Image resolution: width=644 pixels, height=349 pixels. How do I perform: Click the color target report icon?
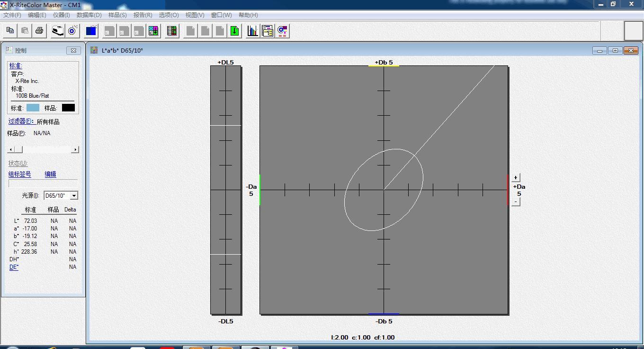click(282, 31)
